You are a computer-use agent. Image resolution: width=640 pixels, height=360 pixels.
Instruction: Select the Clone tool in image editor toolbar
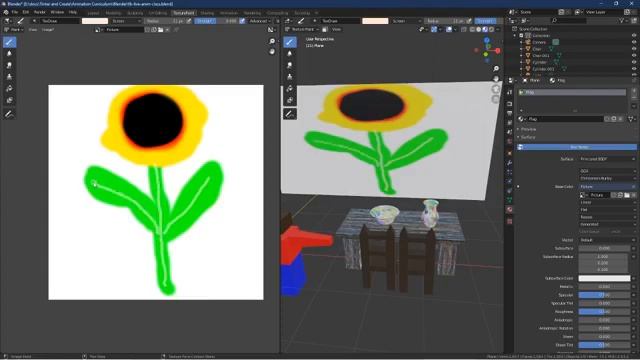tap(9, 77)
